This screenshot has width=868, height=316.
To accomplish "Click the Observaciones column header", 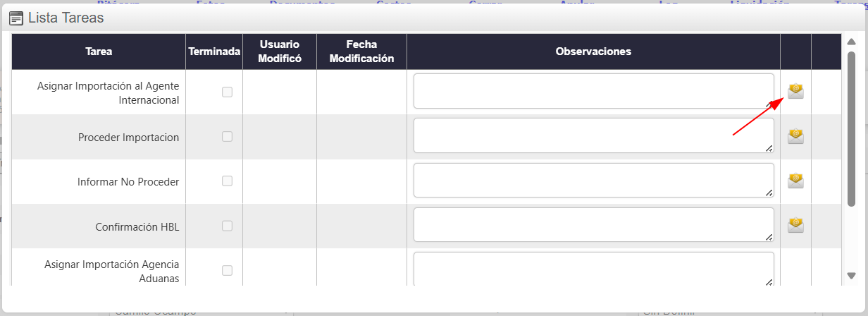I will [593, 51].
